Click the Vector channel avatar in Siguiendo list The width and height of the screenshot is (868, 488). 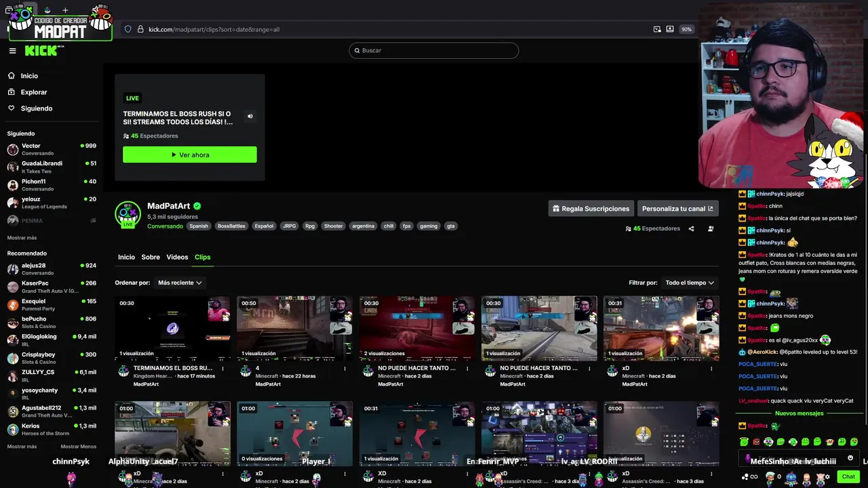[x=13, y=149]
